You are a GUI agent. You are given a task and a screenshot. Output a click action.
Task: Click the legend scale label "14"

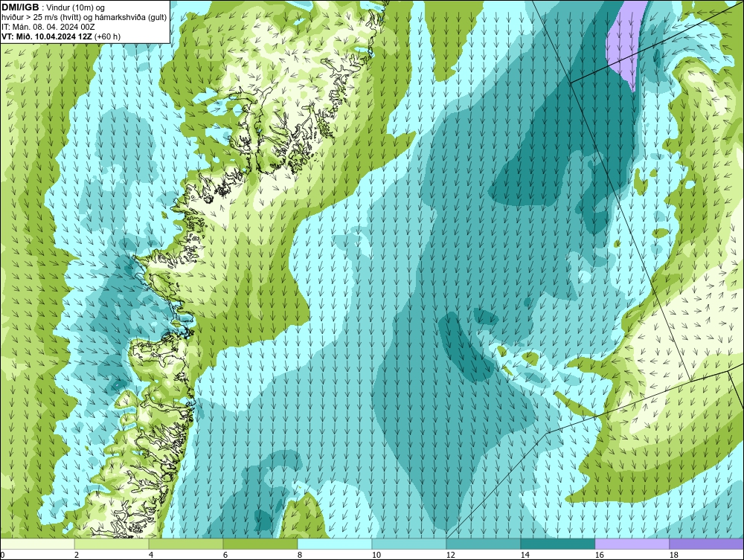(x=525, y=555)
